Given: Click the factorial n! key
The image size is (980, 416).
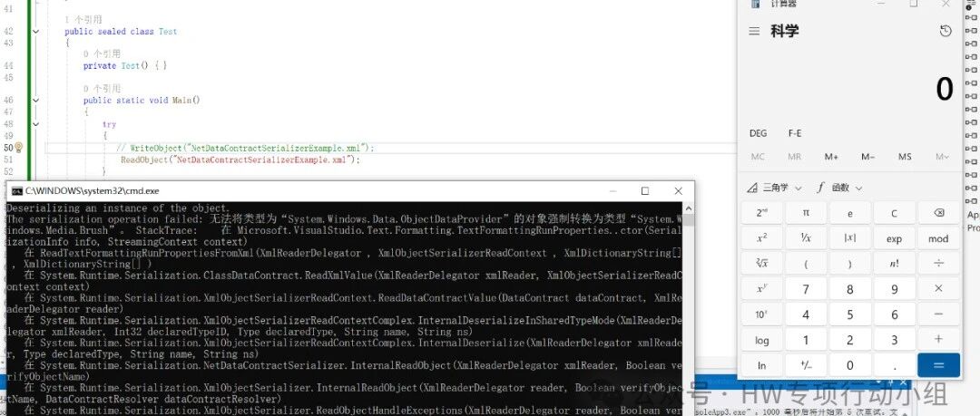Looking at the screenshot, I should pyautogui.click(x=894, y=264).
